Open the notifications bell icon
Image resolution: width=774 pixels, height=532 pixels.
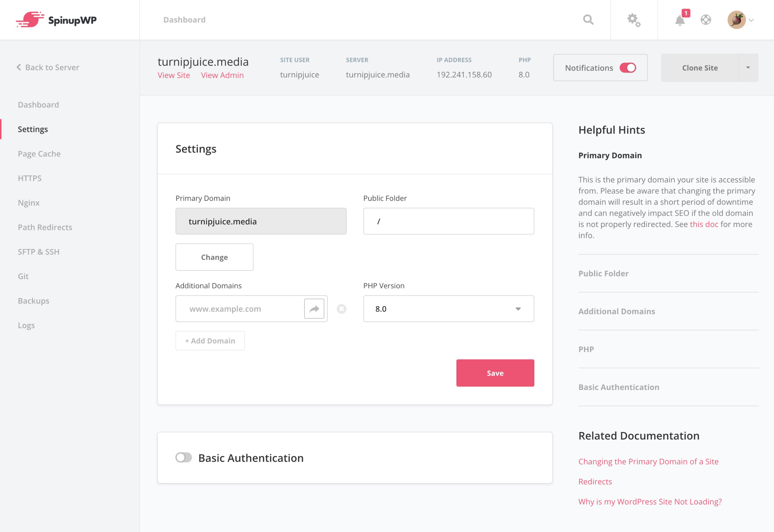tap(680, 20)
